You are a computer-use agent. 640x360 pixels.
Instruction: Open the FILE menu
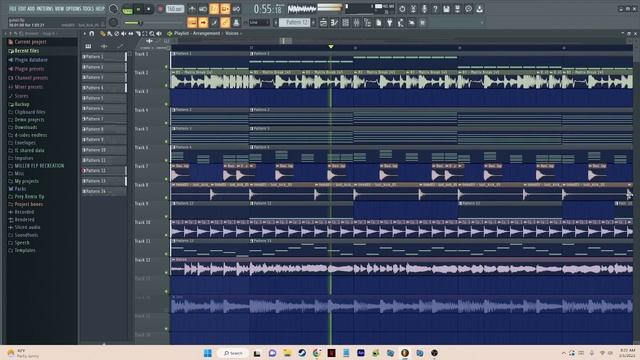click(13, 9)
